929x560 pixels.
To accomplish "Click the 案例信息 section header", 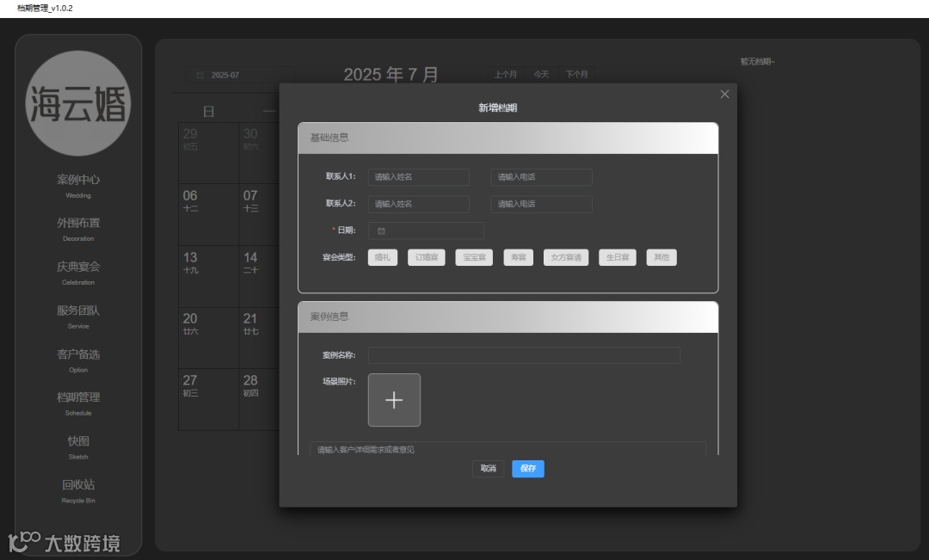I will tap(508, 317).
